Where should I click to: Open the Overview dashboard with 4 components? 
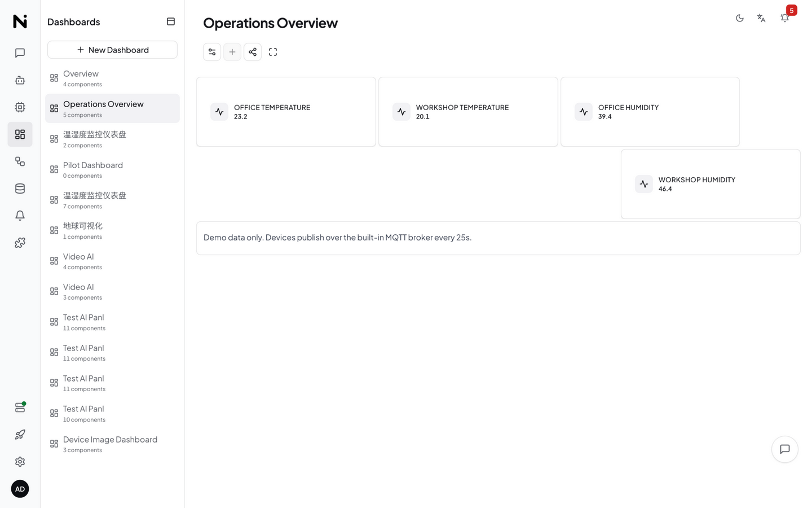pyautogui.click(x=112, y=78)
